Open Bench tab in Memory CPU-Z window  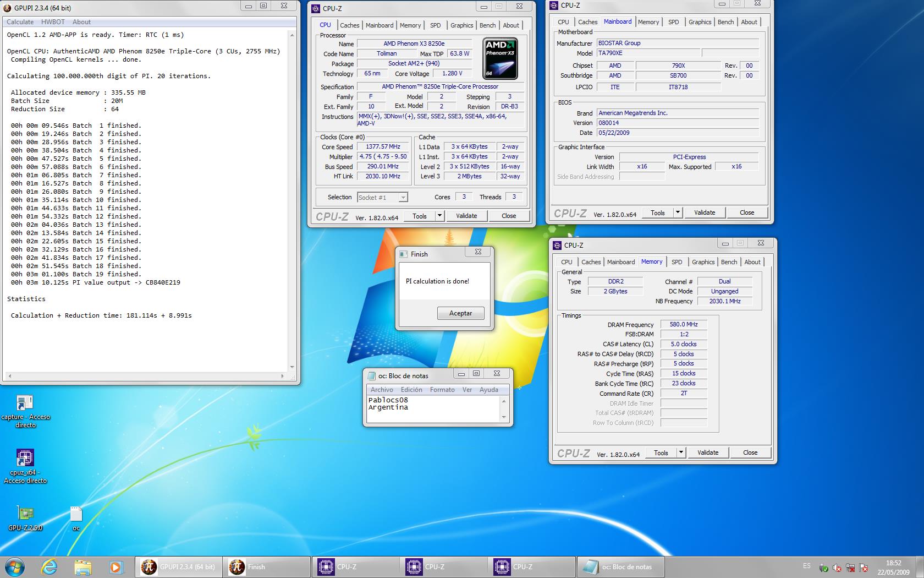click(729, 262)
